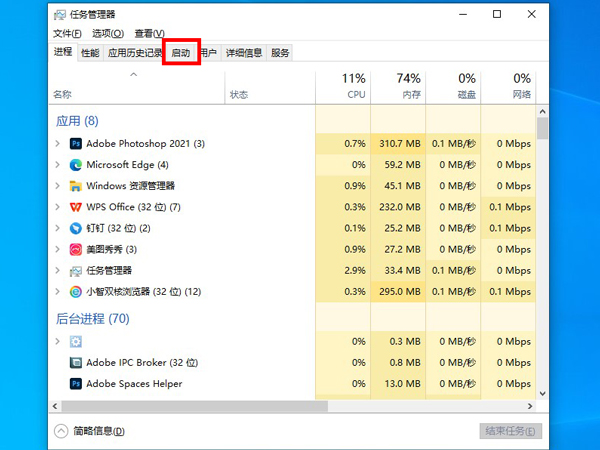This screenshot has height=450, width=600.
Task: Click the 钉钉 process icon
Action: pos(76,228)
